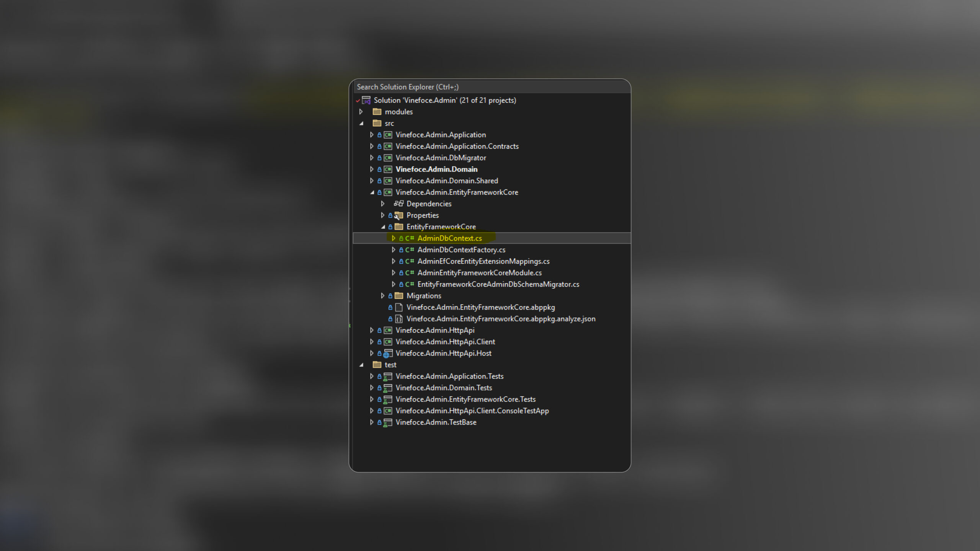Select the Vinefoce.Admin.HttpApi.Host project

pos(444,353)
